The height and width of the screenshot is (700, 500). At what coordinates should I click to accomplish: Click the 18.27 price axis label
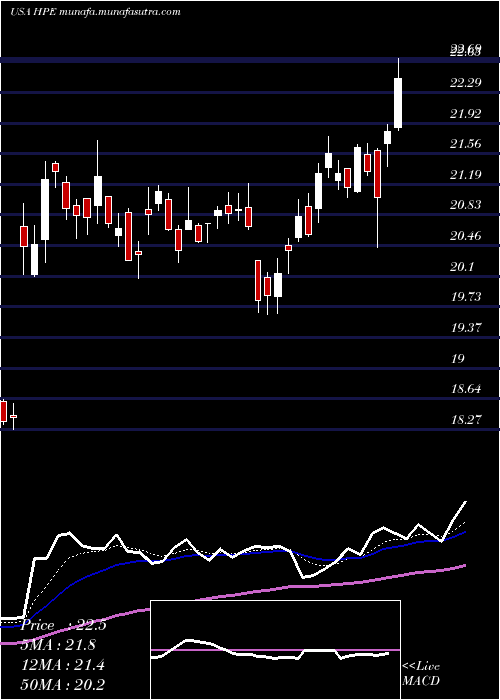point(465,420)
